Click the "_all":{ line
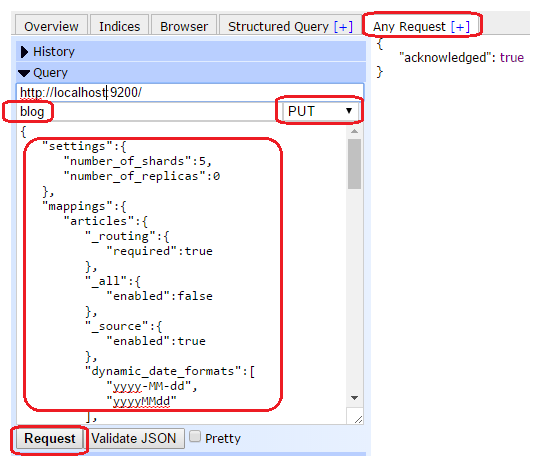This screenshot has width=536, height=462. [x=113, y=281]
